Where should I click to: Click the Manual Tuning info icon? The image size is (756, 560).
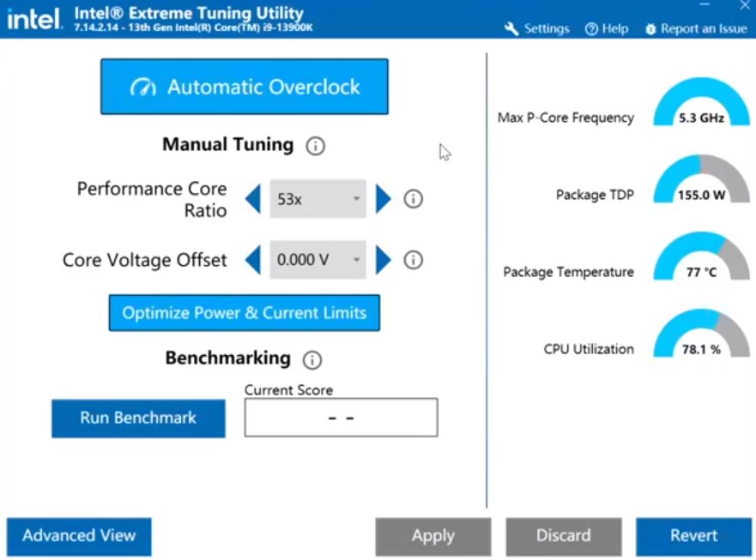click(x=315, y=146)
